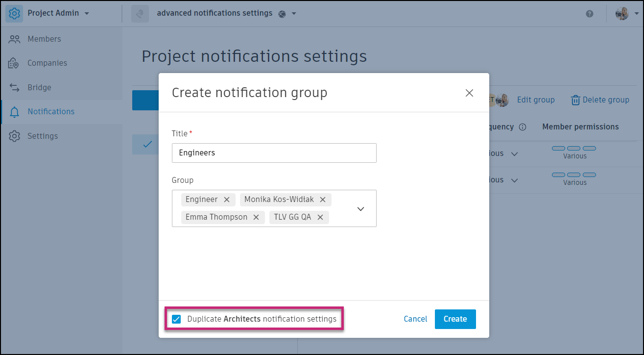Open the user avatar account menu
Viewport: 644px width, 355px height.
622,13
